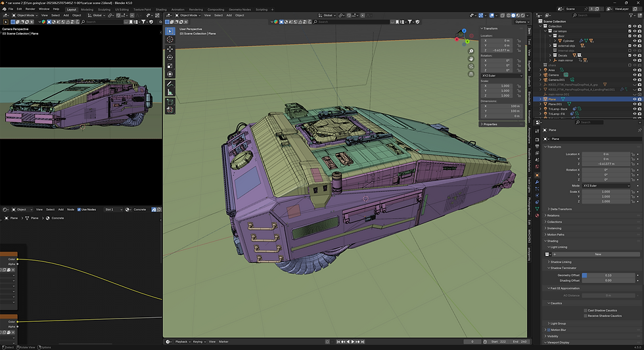Select the Move tool in the viewport toolbar
This screenshot has height=350, width=644.
point(170,49)
